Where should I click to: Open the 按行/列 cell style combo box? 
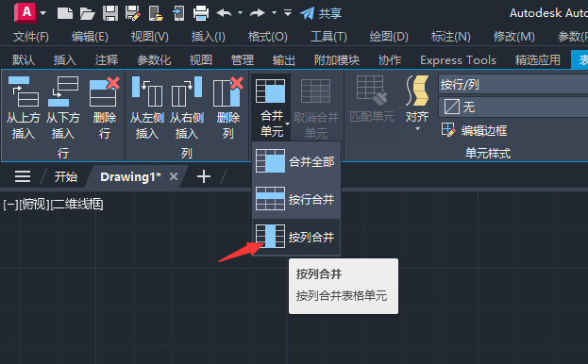click(x=513, y=84)
